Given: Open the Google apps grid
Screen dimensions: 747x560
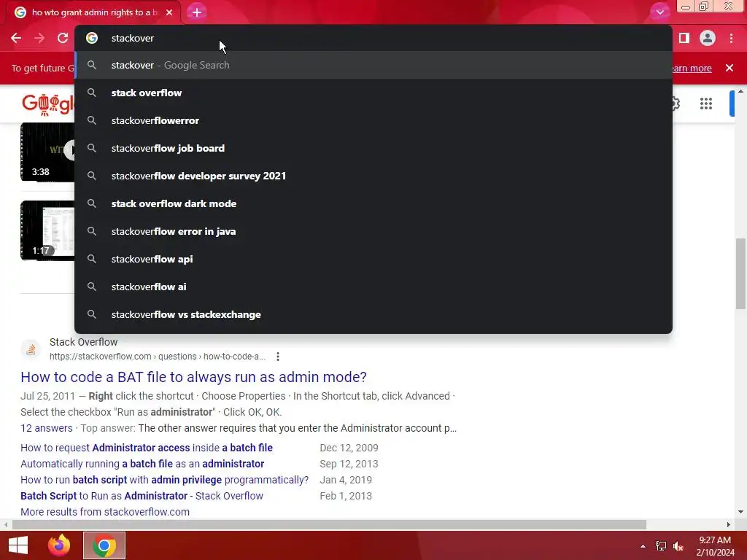Looking at the screenshot, I should pyautogui.click(x=706, y=104).
